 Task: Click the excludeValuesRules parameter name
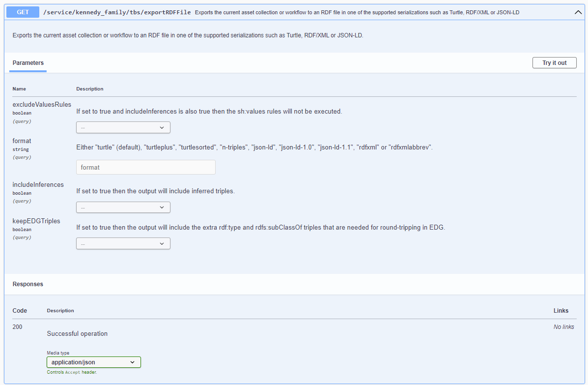[x=42, y=104]
